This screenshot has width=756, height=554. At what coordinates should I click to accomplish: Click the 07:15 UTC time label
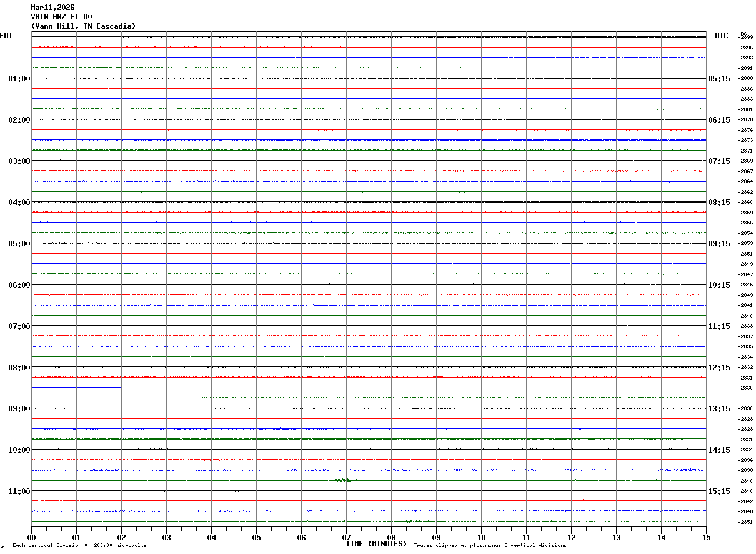(719, 161)
